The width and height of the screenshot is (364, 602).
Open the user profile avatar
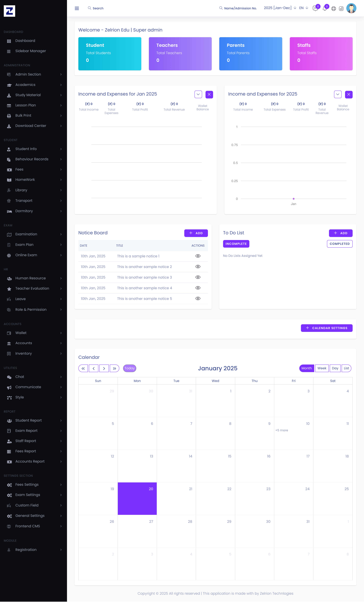click(351, 8)
